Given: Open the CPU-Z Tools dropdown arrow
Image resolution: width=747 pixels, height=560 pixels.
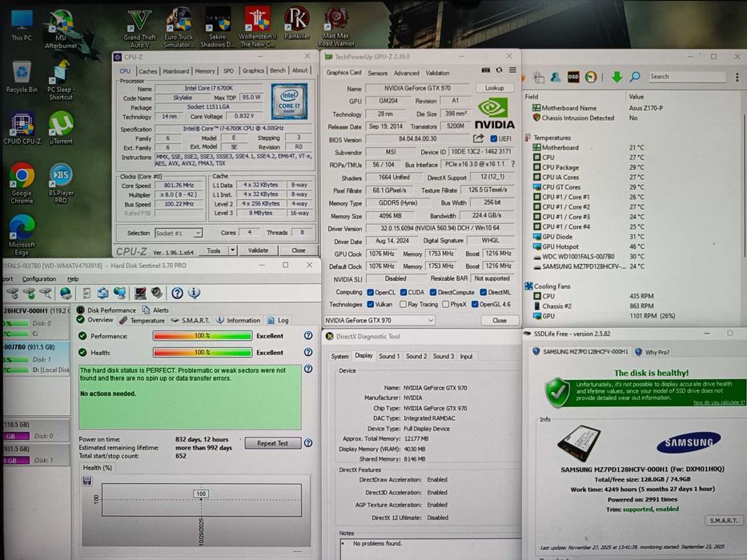Looking at the screenshot, I should click(232, 250).
